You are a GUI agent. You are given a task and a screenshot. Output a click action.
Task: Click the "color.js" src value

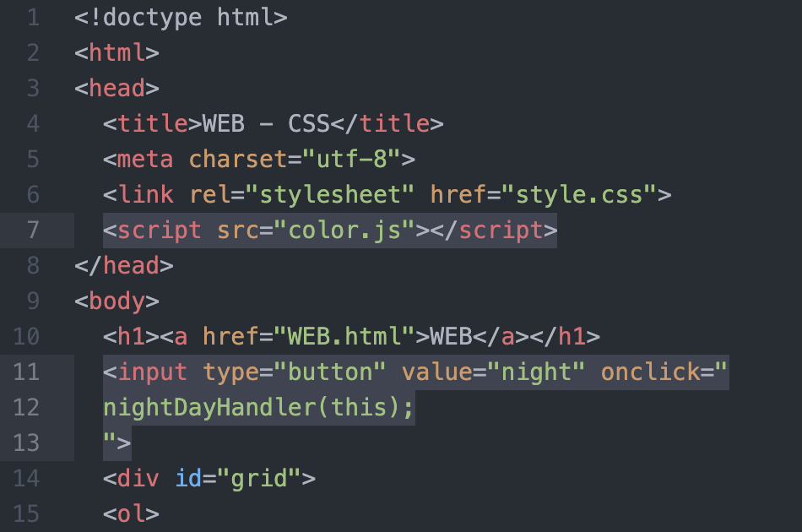click(x=344, y=231)
